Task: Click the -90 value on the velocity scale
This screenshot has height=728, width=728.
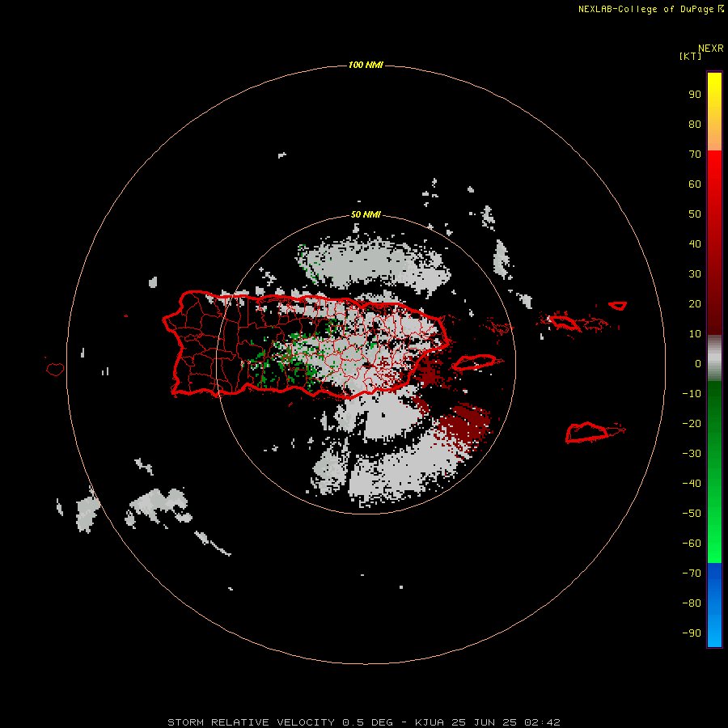Action: point(692,633)
